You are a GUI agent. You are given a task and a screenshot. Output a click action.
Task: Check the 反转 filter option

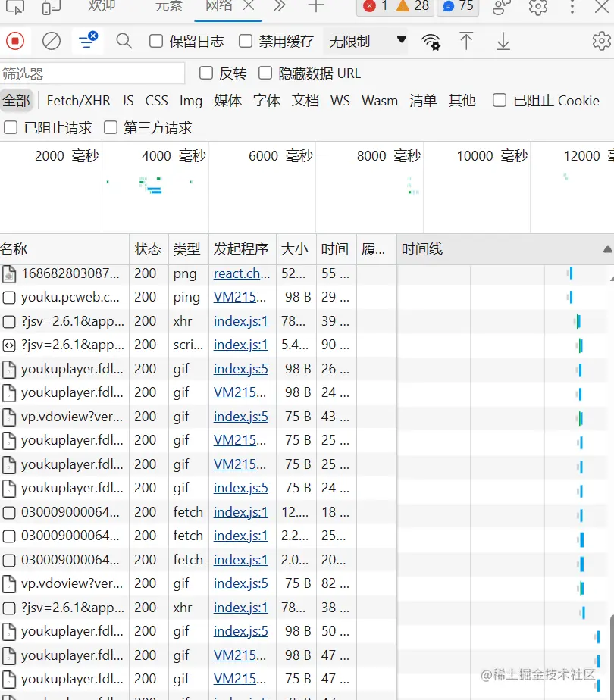(x=205, y=73)
